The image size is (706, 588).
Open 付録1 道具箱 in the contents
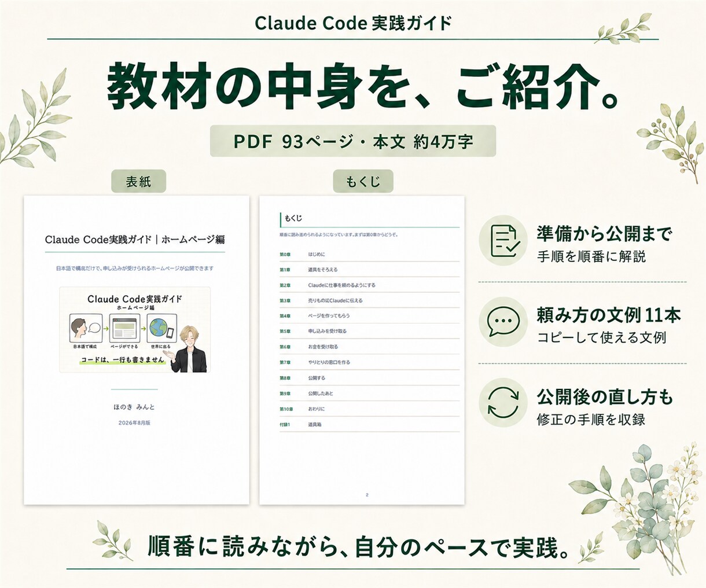[x=369, y=424]
